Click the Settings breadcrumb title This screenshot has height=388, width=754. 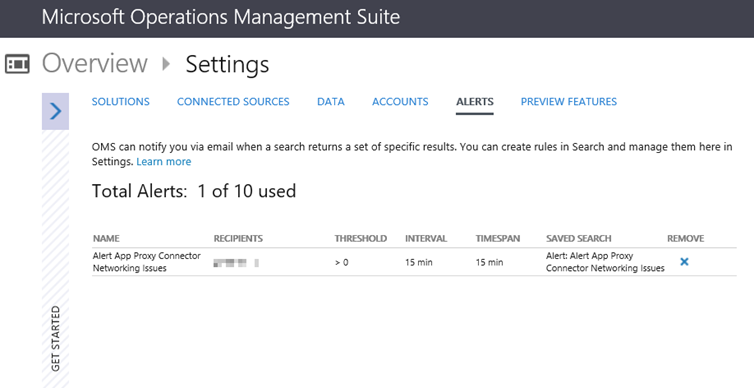pos(227,64)
